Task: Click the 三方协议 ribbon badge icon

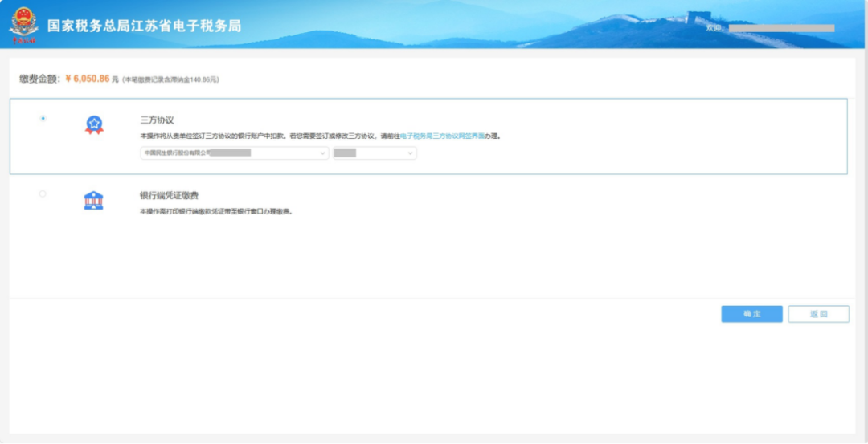Action: [x=94, y=125]
